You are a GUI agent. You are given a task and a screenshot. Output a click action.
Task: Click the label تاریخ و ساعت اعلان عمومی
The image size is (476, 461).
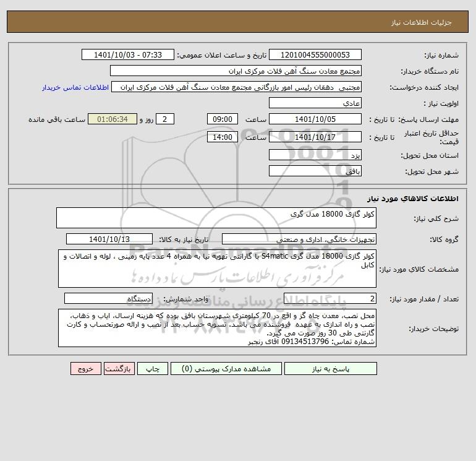222,55
